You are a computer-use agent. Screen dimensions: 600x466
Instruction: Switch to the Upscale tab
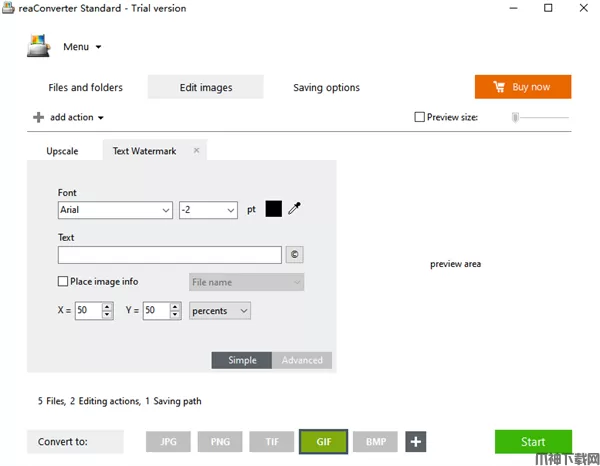point(62,151)
